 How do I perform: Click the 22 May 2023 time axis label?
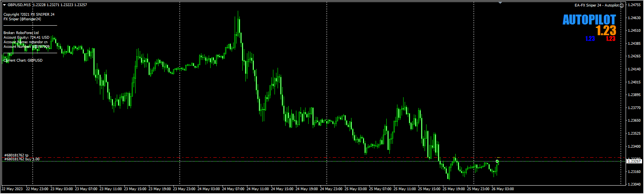pos(12,189)
